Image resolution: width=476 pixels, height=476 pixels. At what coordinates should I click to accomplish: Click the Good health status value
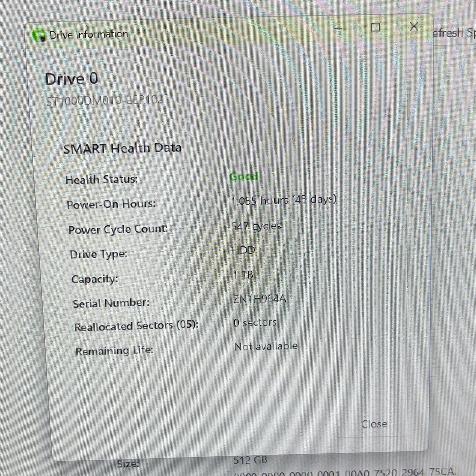(x=244, y=177)
